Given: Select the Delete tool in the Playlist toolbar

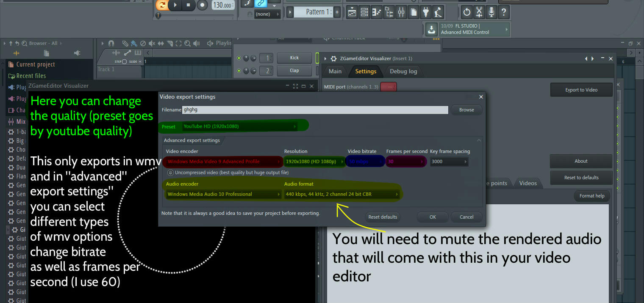Looking at the screenshot, I should click(x=144, y=43).
